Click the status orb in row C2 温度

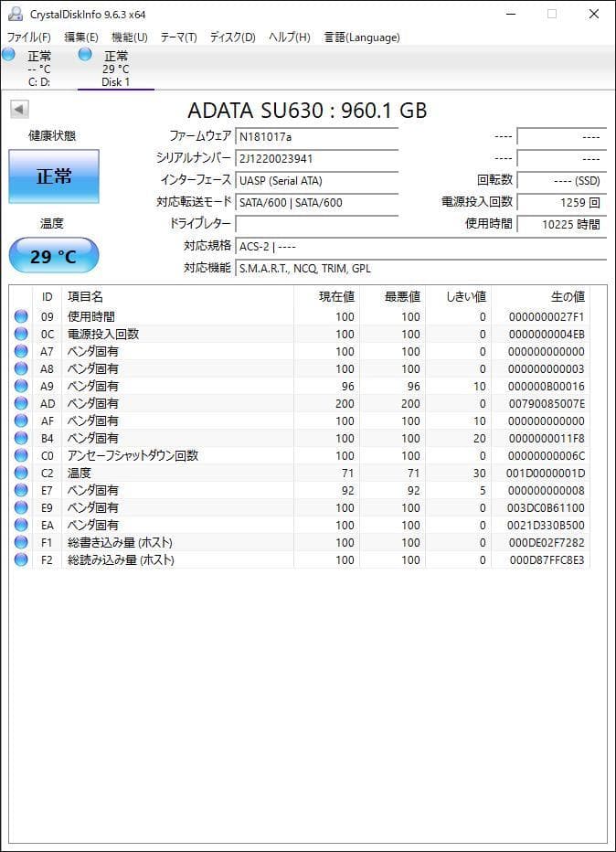(x=21, y=473)
